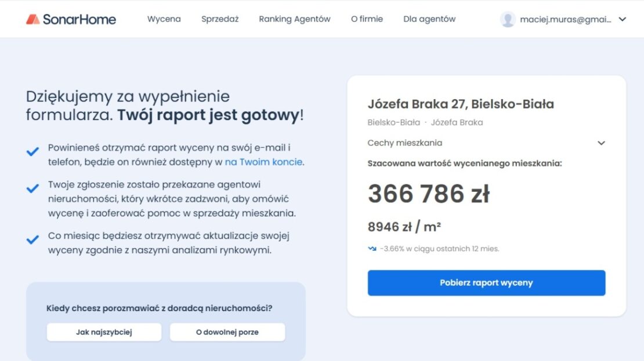Click the maciej.muras e-mail address text

(565, 19)
